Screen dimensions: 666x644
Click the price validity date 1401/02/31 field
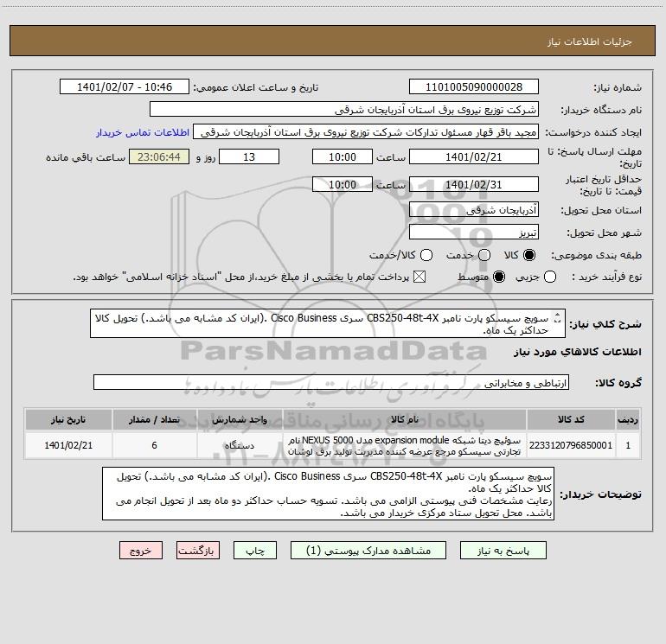pos(474,184)
